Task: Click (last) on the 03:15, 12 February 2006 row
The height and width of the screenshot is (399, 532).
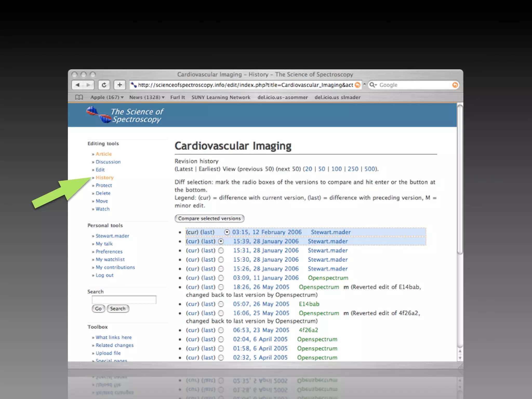Action: 207,232
